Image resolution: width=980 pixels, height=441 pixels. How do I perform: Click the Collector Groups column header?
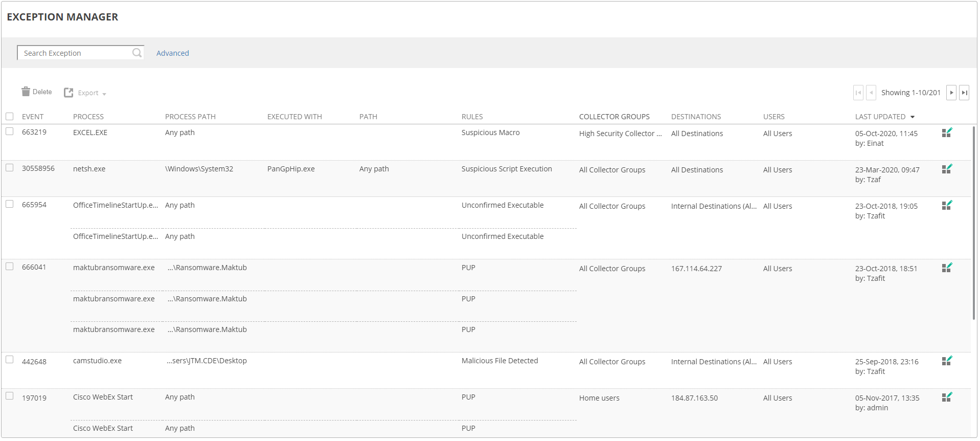point(614,117)
